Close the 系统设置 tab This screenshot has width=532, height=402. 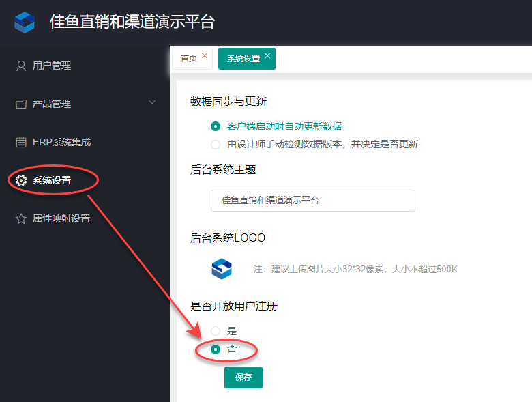[x=267, y=56]
